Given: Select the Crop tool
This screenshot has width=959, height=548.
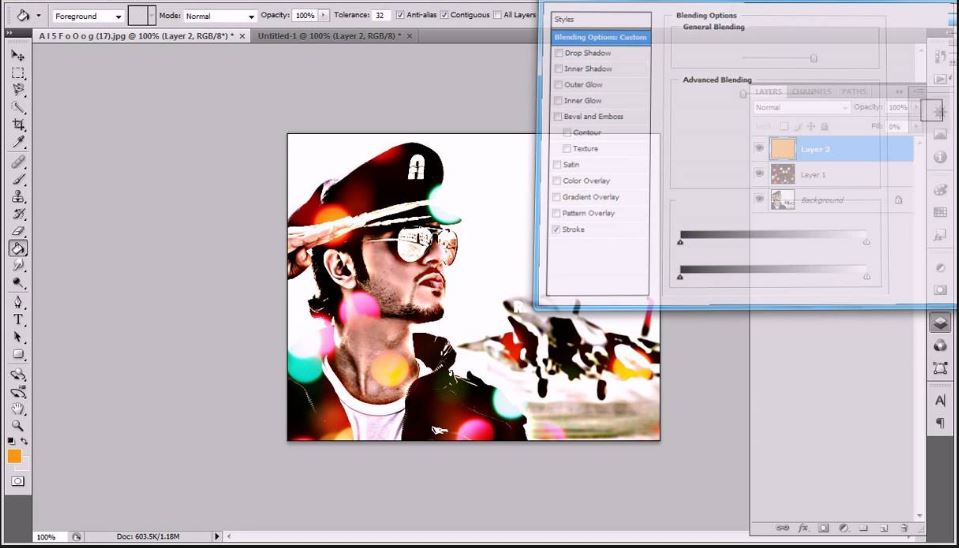Looking at the screenshot, I should 18,125.
